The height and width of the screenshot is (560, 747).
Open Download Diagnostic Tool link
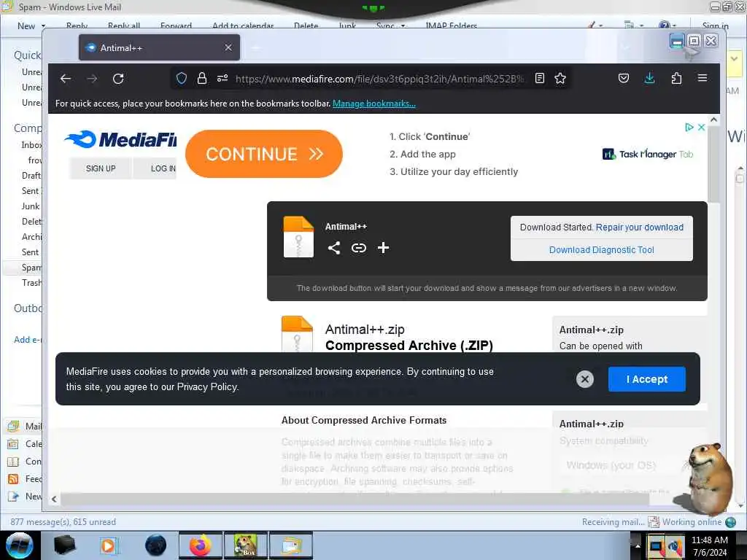(601, 250)
